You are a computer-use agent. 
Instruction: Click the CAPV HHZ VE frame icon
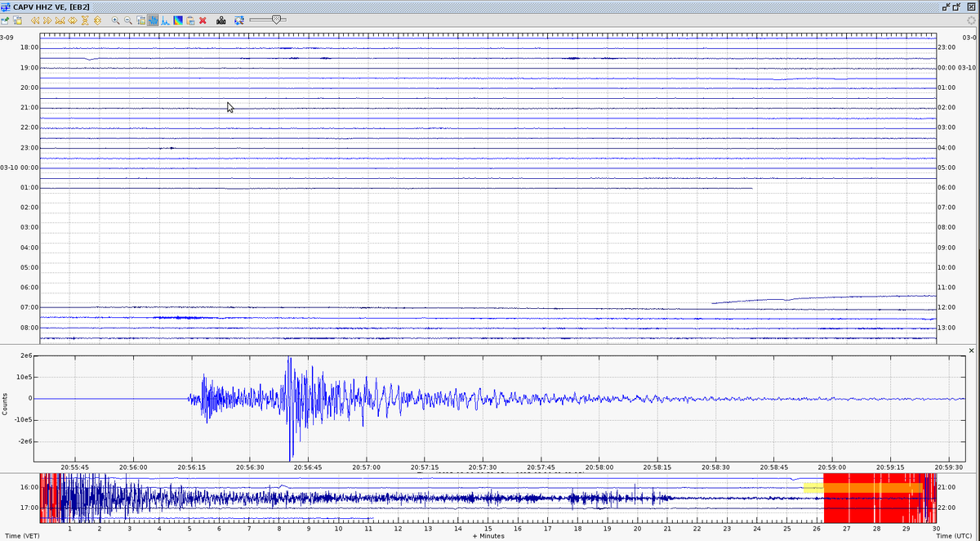click(x=6, y=6)
